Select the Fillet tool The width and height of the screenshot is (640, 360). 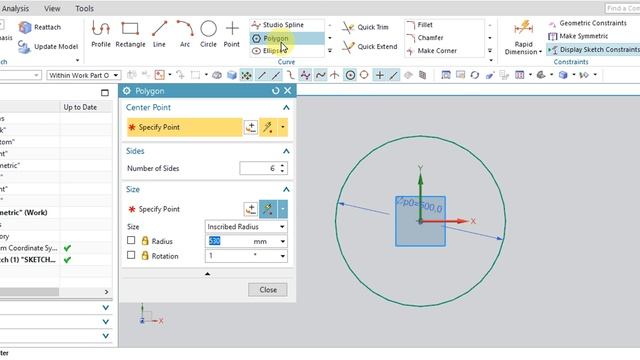(x=419, y=25)
